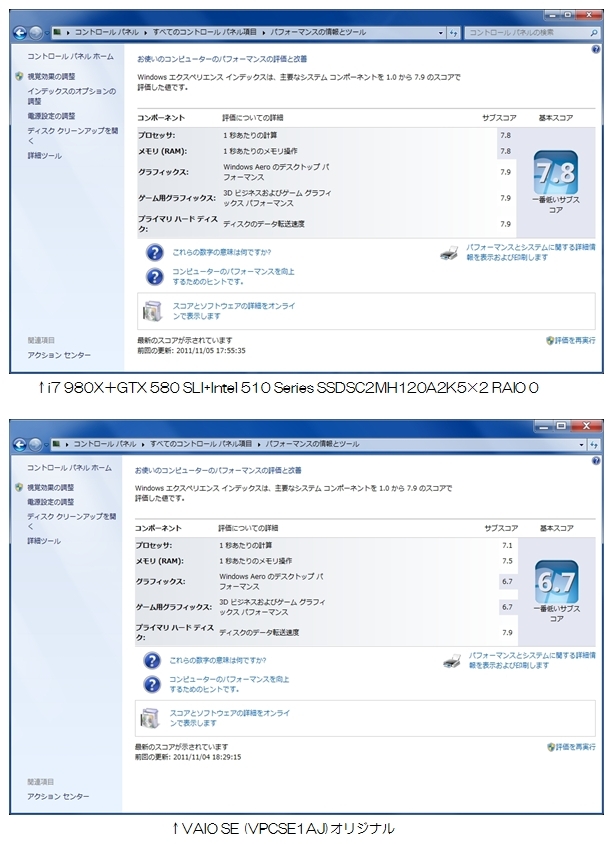Click the question icon beside パフォーマンスを向上 in the top window
Viewport: 611px width, 844px height.
154,277
